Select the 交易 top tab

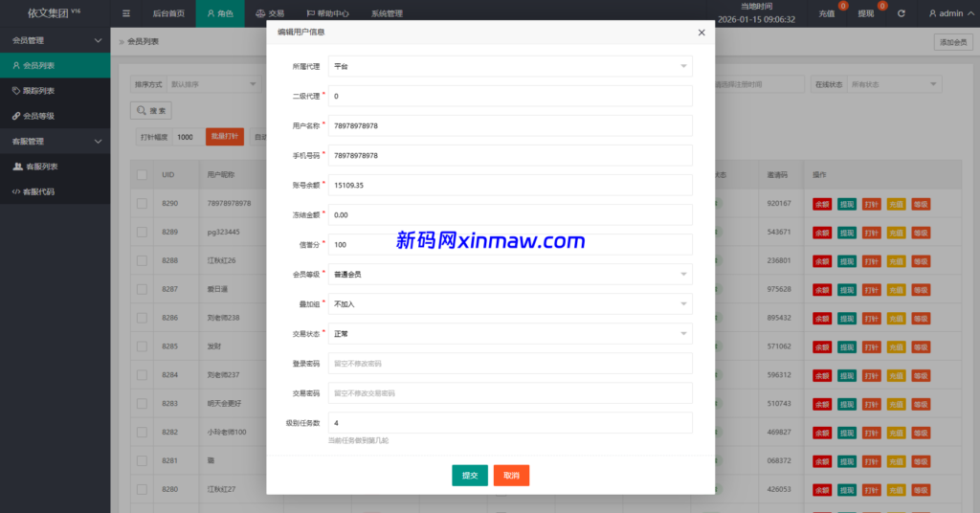[x=270, y=13]
